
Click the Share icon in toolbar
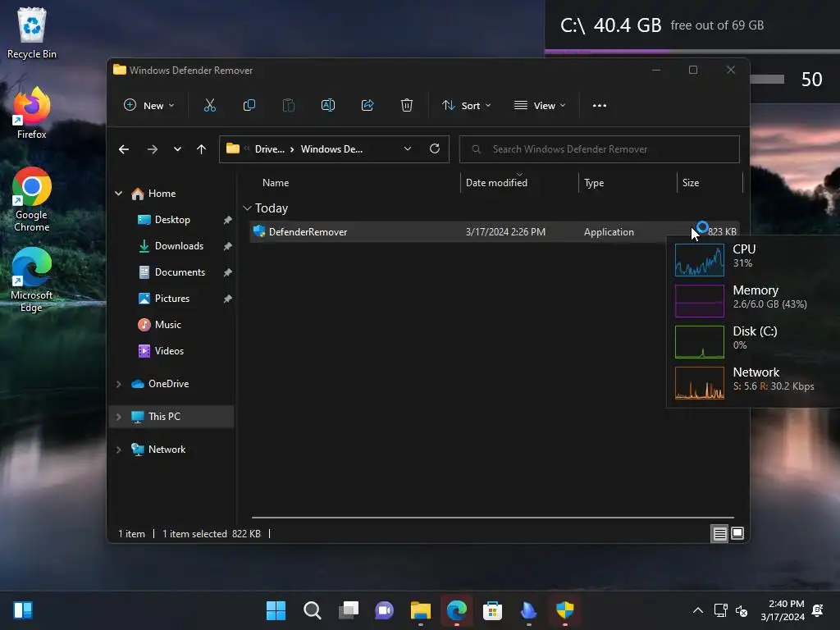click(367, 106)
